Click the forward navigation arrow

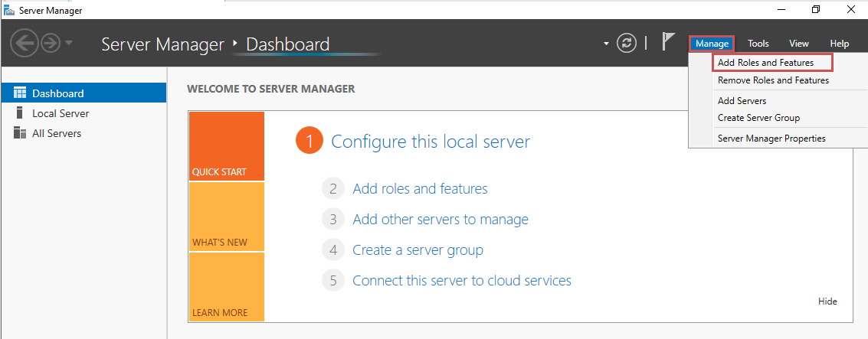click(50, 43)
